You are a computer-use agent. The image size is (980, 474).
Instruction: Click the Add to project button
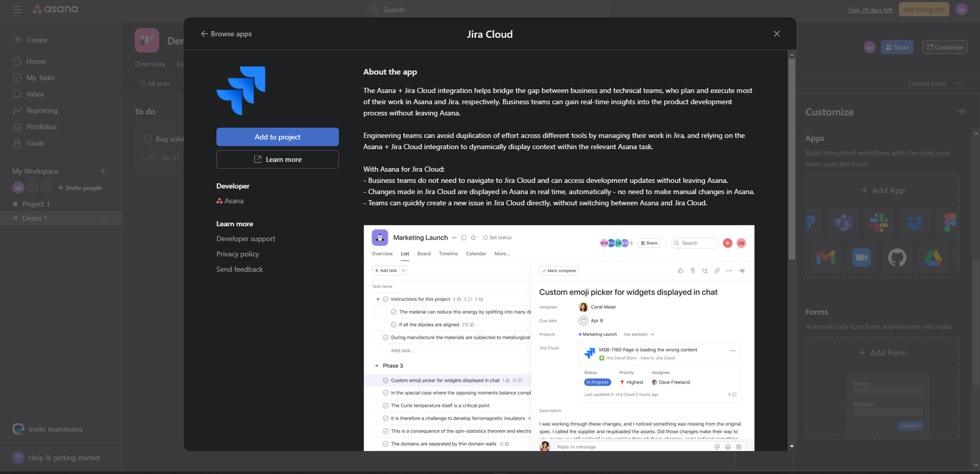(277, 137)
